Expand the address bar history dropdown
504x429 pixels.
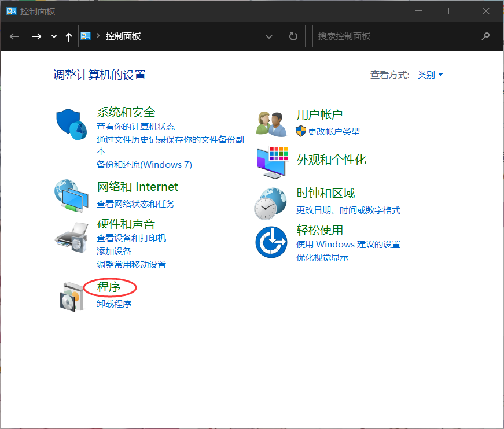tap(268, 36)
